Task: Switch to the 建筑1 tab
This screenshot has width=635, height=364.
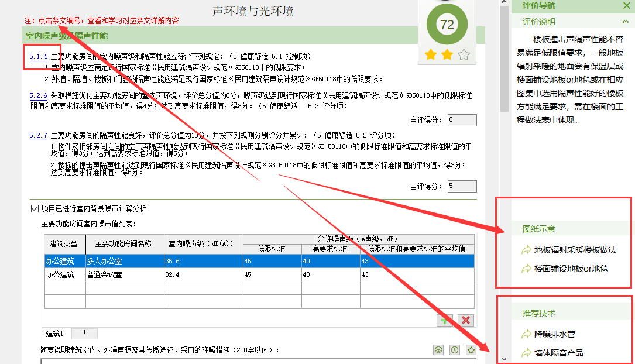Action: [x=53, y=332]
